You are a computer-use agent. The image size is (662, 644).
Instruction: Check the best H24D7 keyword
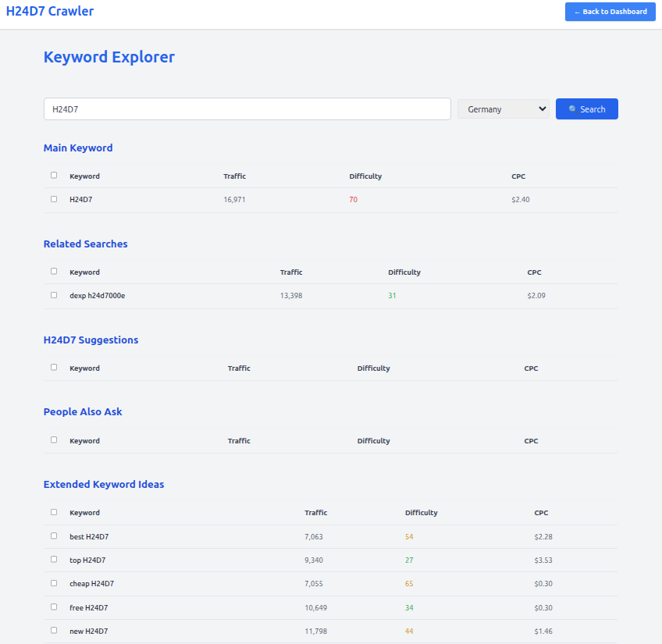53,536
